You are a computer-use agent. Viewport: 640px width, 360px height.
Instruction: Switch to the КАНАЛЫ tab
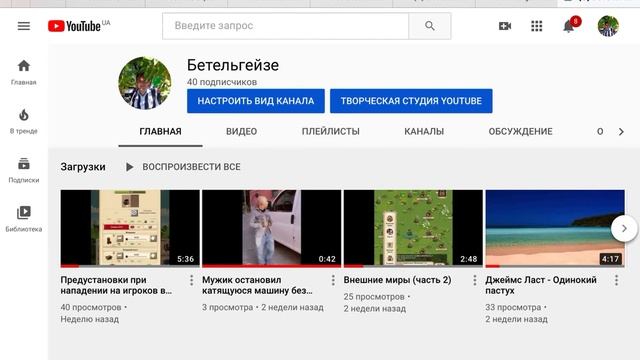coord(424,131)
